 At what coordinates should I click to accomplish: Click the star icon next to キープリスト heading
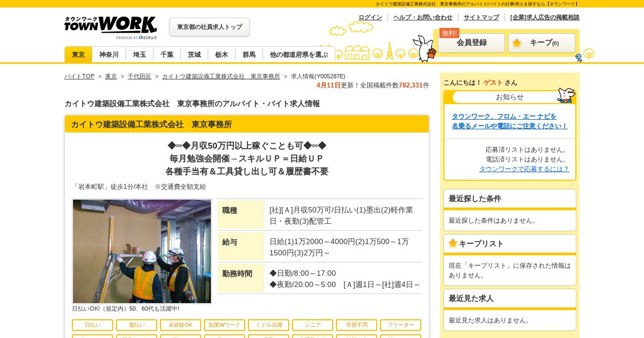tap(453, 243)
